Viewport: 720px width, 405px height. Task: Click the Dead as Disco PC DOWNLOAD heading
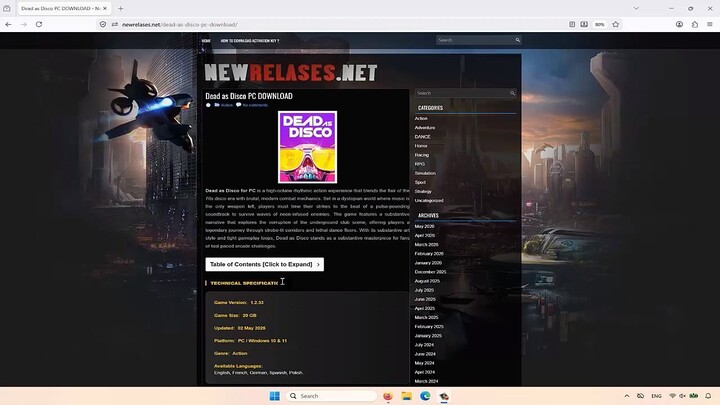pyautogui.click(x=249, y=96)
